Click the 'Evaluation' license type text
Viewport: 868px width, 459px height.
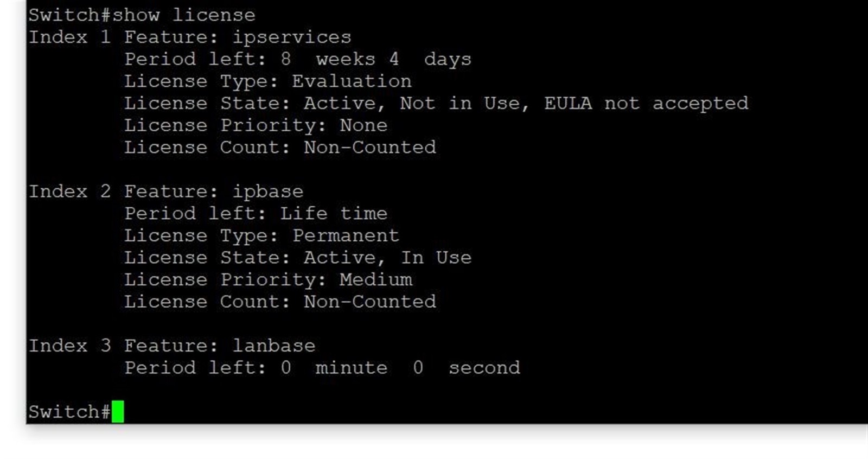[352, 81]
